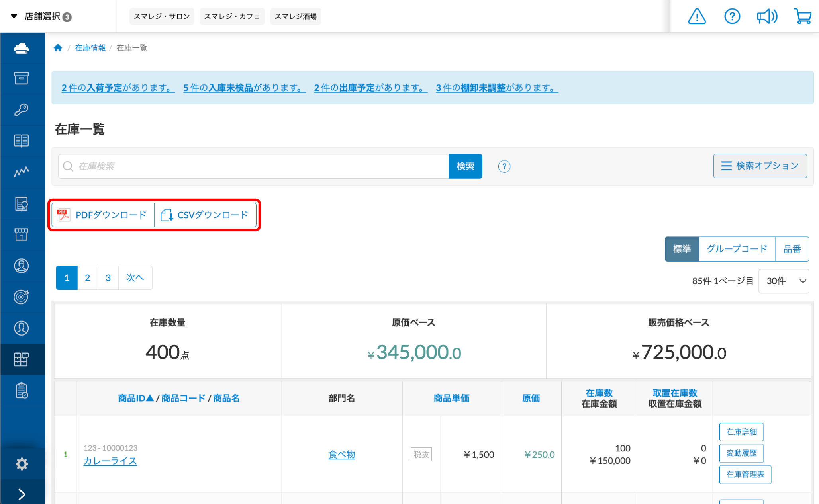
Task: Click the store building icon in sidebar
Action: (x=22, y=234)
